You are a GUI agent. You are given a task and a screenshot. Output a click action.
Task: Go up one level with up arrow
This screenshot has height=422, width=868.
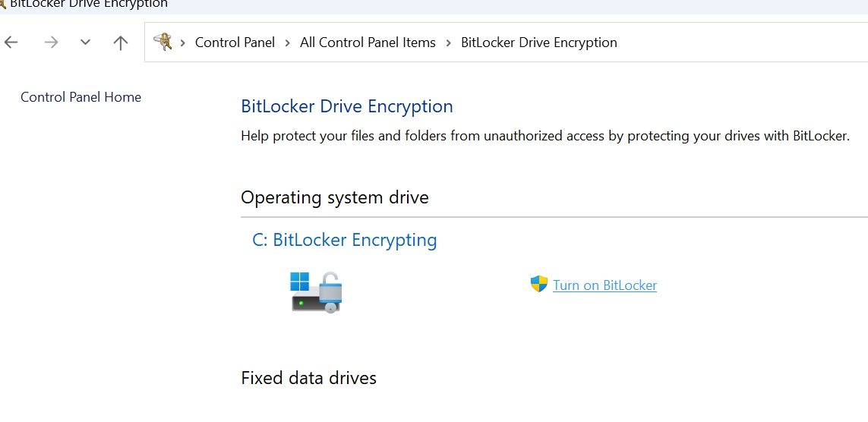click(120, 43)
